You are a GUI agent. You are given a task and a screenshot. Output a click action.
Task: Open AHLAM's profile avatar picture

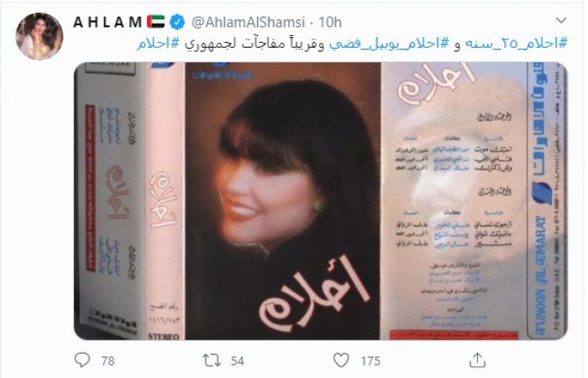[x=39, y=36]
